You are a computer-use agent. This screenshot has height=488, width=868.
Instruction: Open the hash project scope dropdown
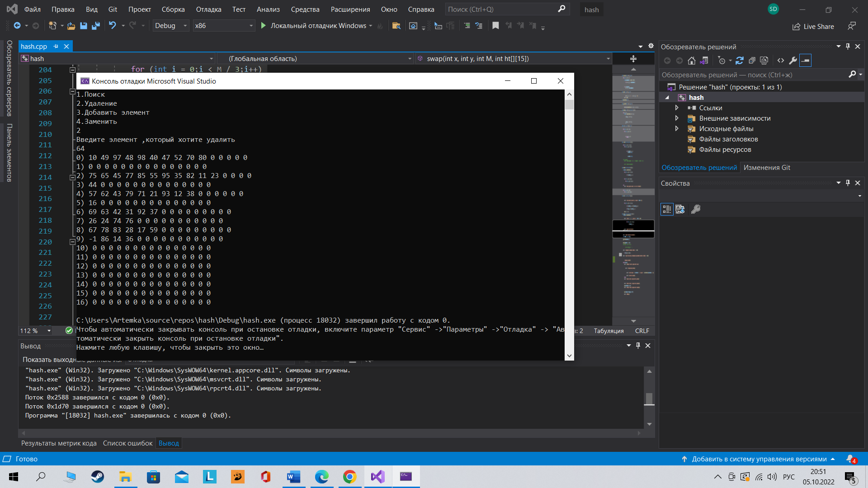coord(118,59)
